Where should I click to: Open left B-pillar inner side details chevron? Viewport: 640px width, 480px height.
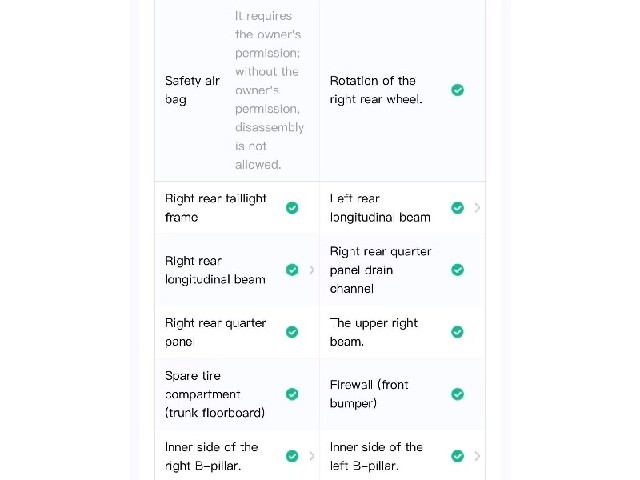(x=477, y=456)
